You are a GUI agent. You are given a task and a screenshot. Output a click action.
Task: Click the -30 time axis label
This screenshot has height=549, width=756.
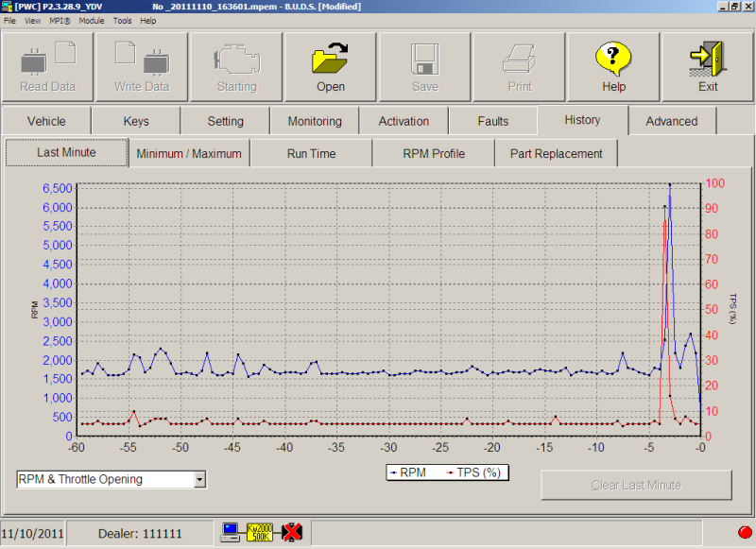pyautogui.click(x=388, y=447)
